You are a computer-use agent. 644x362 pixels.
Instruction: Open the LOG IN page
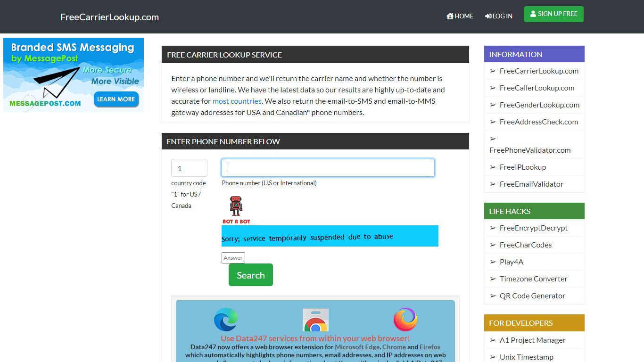498,16
